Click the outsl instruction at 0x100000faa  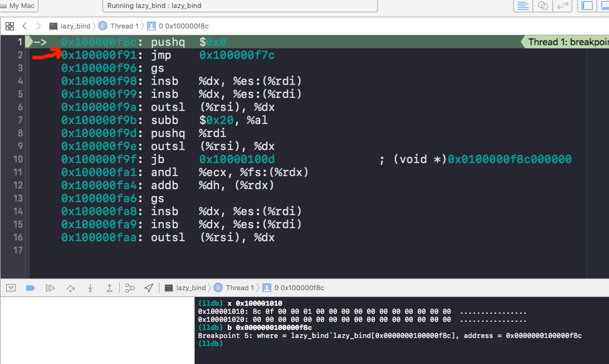point(168,237)
